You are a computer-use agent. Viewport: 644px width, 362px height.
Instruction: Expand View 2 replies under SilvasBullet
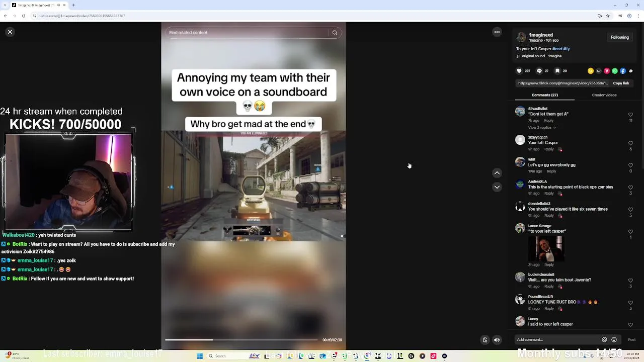click(x=542, y=128)
